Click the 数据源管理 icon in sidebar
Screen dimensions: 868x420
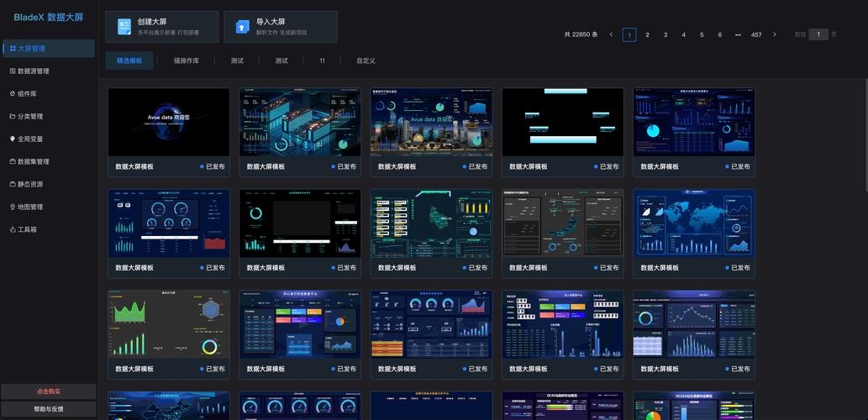(12, 71)
